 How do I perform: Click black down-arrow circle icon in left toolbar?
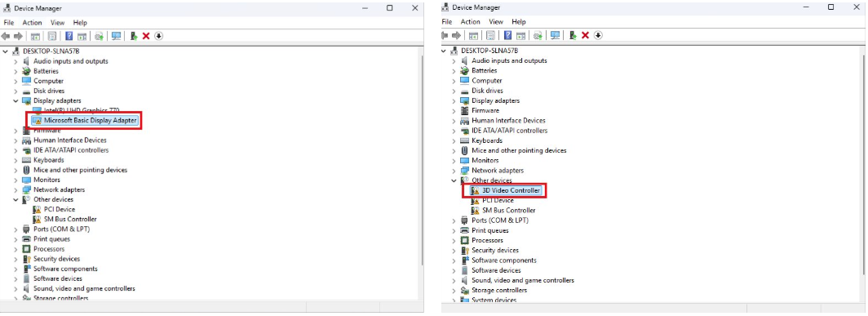(159, 36)
